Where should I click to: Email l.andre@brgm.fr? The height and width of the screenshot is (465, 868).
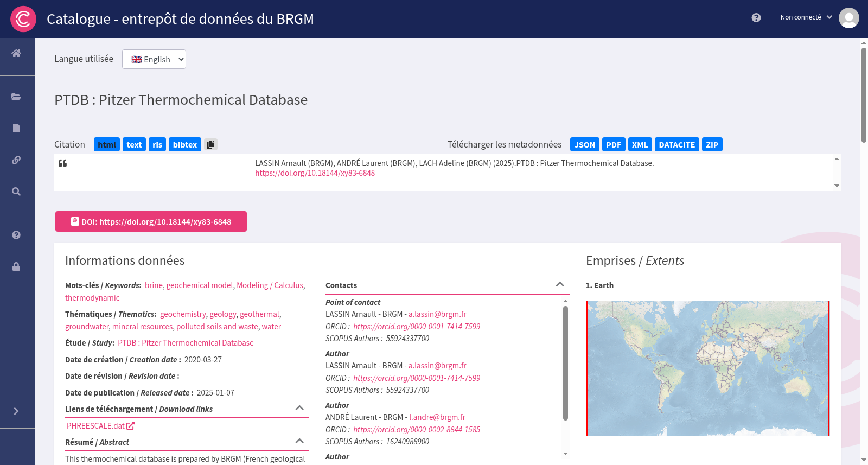coord(437,417)
